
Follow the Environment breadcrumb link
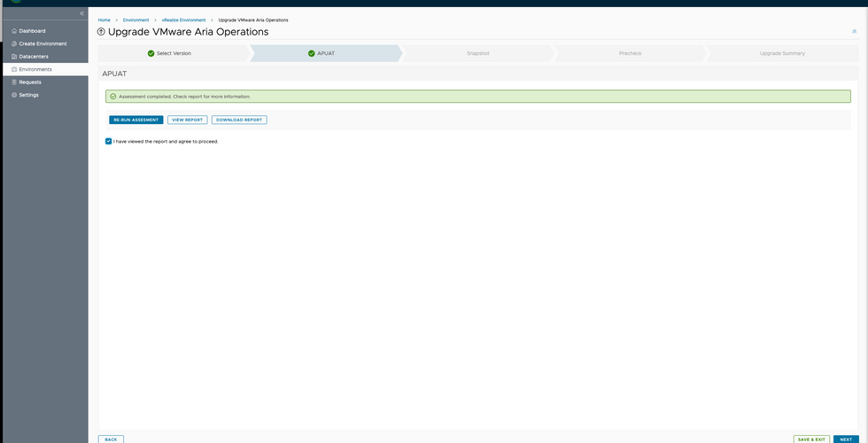136,19
